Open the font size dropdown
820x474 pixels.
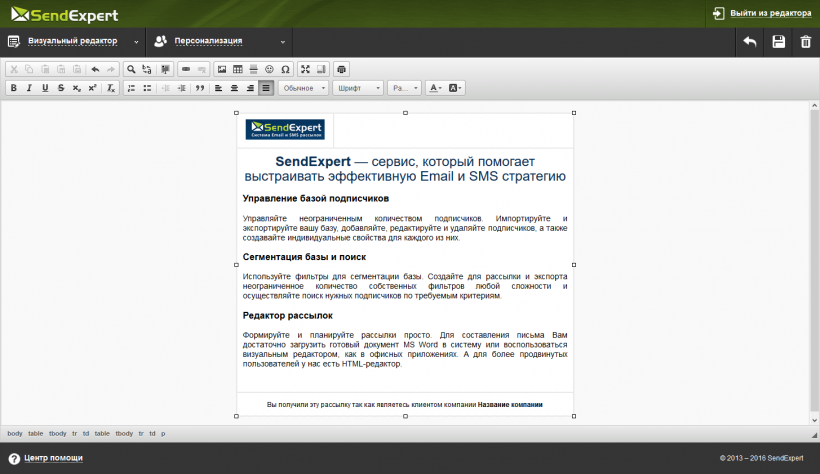point(404,88)
